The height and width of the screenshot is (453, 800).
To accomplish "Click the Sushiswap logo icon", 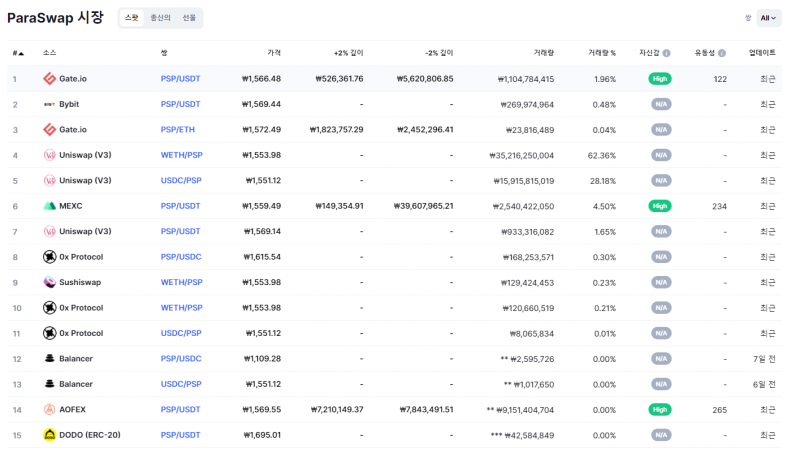I will [x=49, y=282].
